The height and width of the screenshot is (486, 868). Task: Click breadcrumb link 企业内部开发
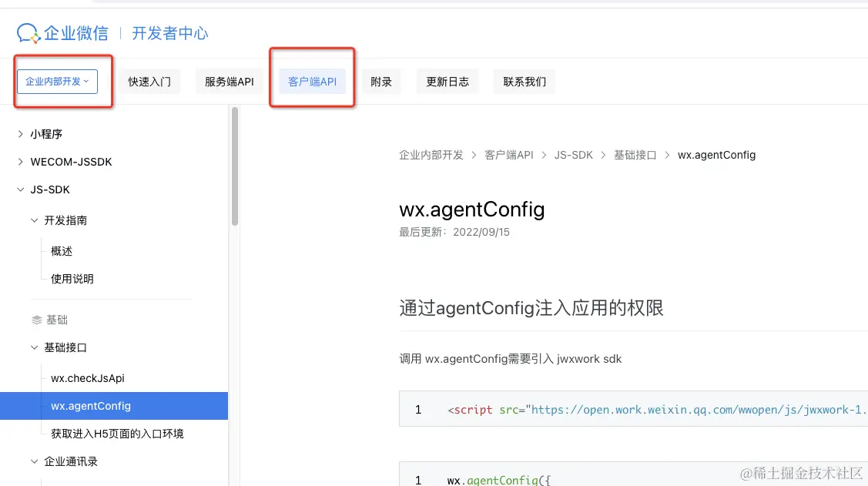tap(431, 155)
